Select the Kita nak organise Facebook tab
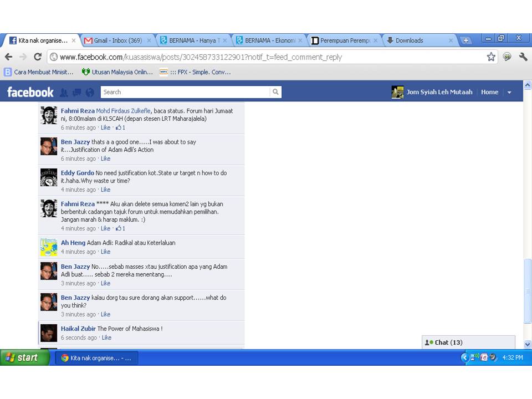Viewport: 532px width, 399px height. 43,40
